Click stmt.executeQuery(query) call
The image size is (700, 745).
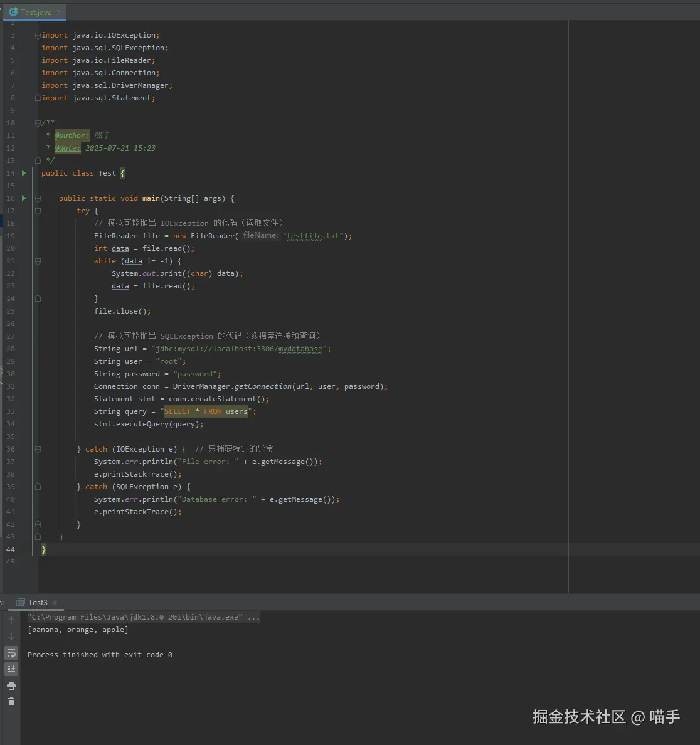[x=148, y=424]
